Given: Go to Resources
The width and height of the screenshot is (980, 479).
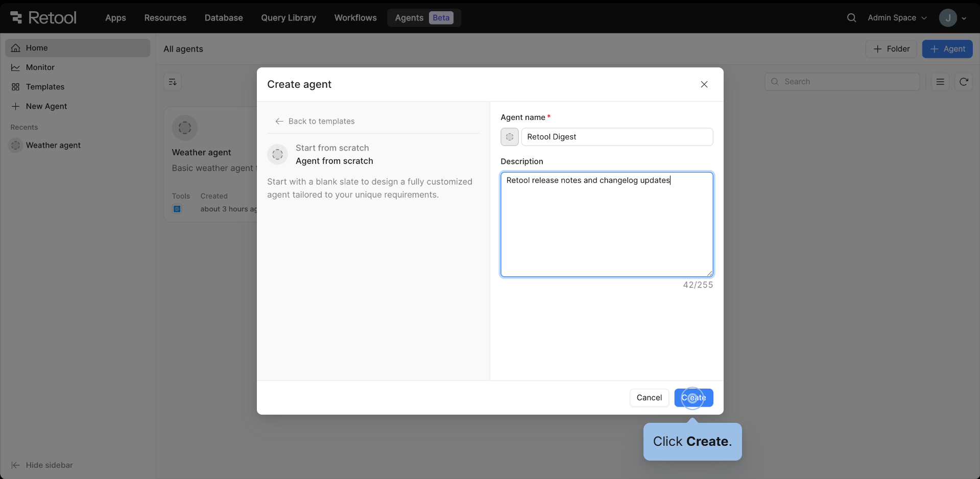Looking at the screenshot, I should 165,18.
